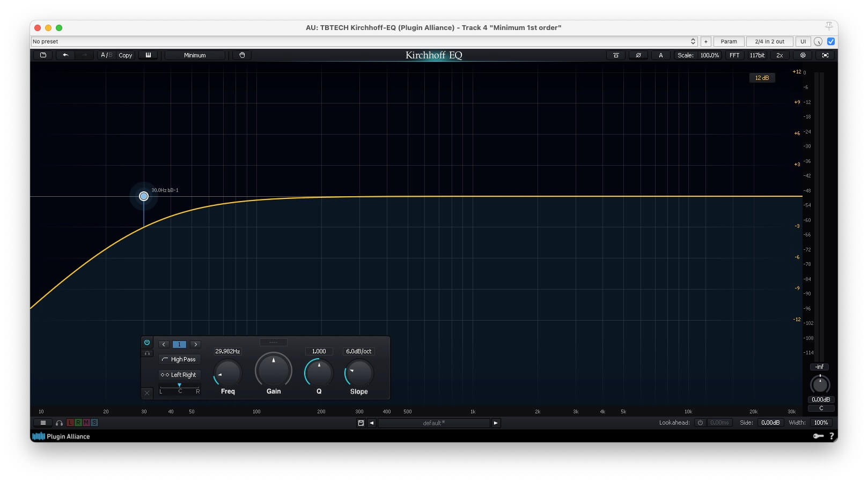
Task: Open the Minimum phase mode menu
Action: [195, 55]
